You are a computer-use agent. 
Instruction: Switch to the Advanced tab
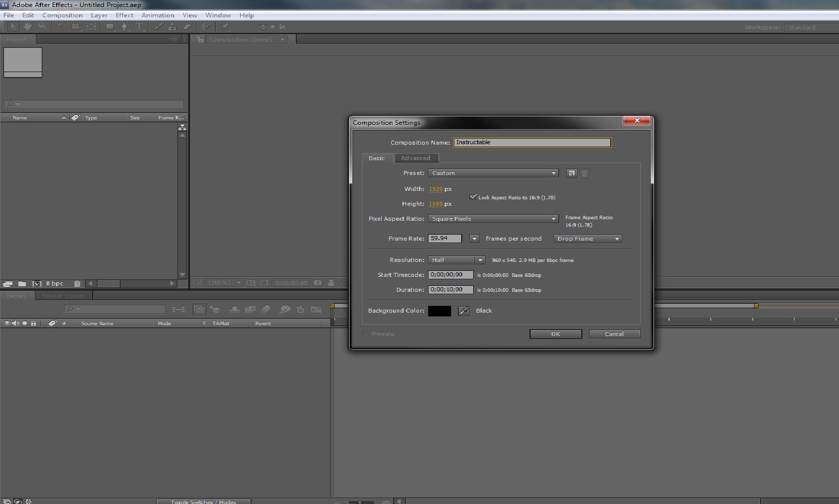(x=416, y=158)
